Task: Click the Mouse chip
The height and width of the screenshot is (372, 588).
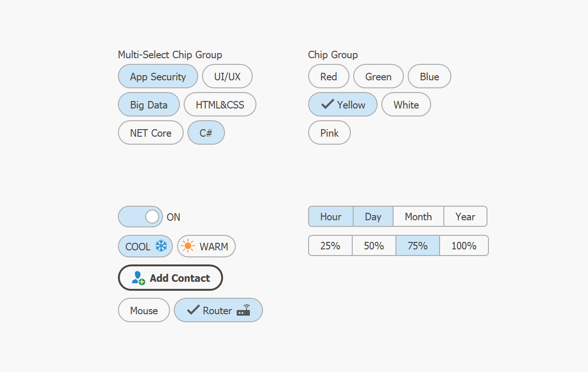Action: tap(144, 310)
